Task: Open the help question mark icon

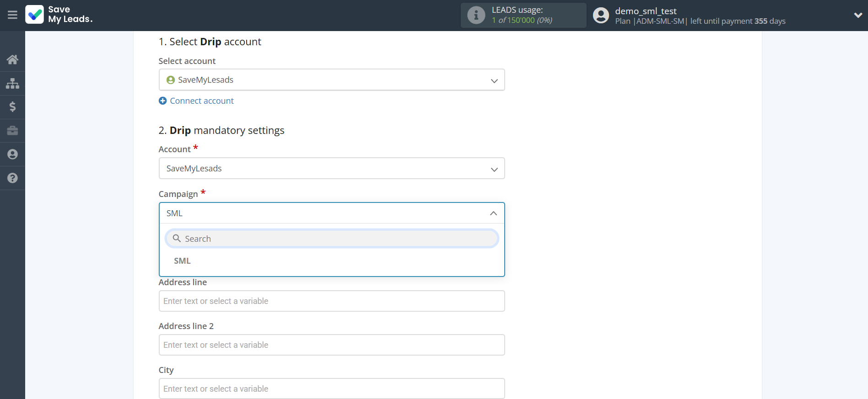Action: [x=12, y=178]
